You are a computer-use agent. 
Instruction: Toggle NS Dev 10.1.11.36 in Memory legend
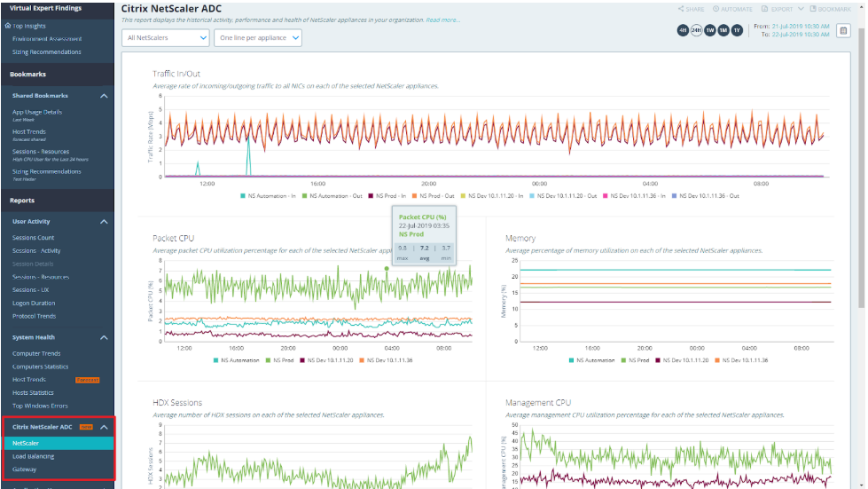(742, 360)
